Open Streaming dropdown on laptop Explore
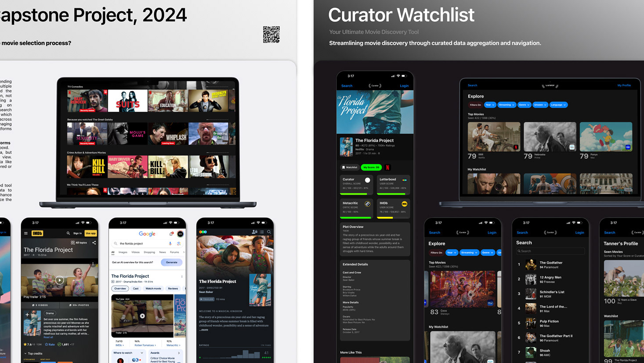This screenshot has width=644, height=363. click(x=507, y=105)
